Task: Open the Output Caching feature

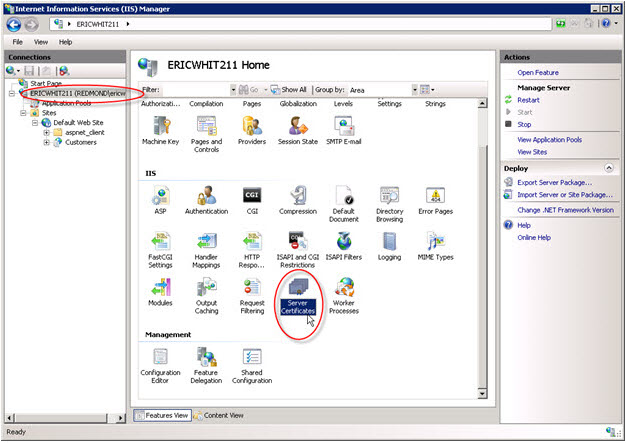Action: coord(206,296)
